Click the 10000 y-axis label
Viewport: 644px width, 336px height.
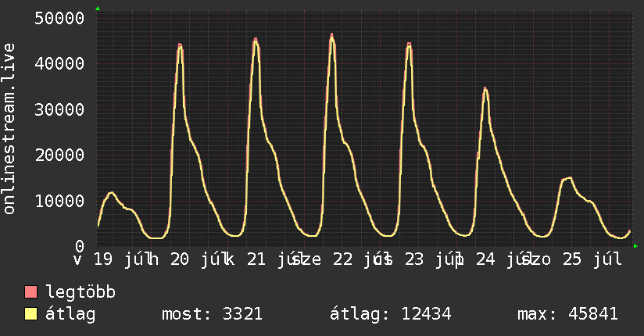pyautogui.click(x=59, y=202)
